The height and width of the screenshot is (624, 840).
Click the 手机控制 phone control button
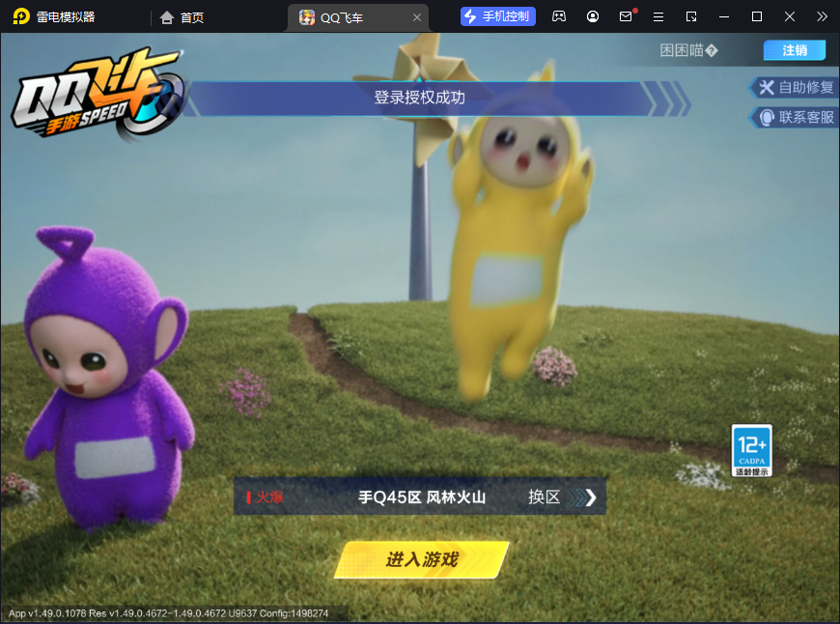pos(497,16)
